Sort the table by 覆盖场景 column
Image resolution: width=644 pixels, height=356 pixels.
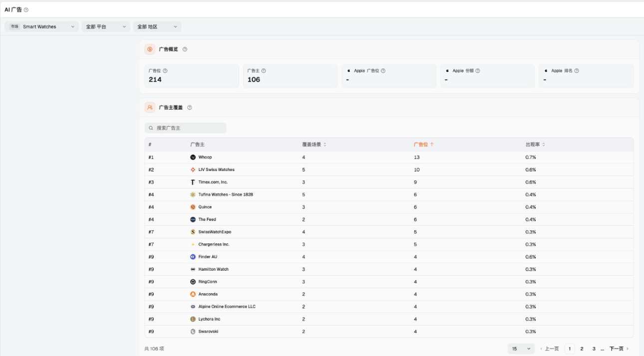coord(314,145)
